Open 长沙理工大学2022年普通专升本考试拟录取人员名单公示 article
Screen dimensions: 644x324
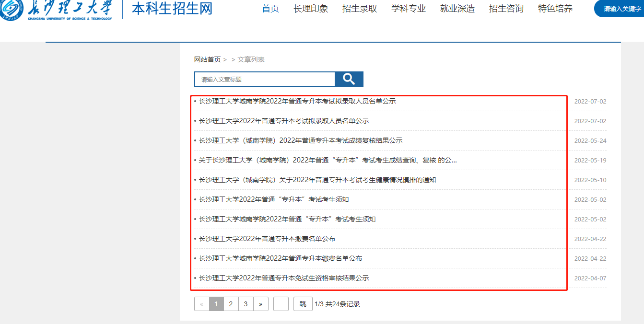pyautogui.click(x=284, y=121)
